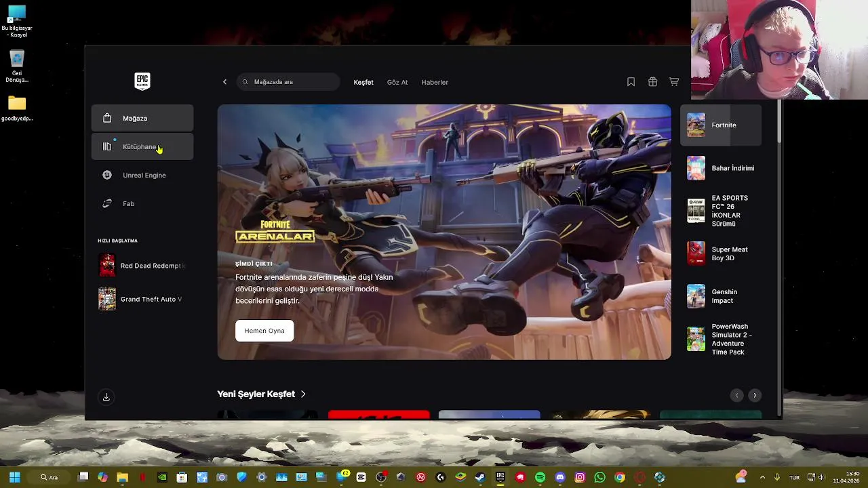Open Google Chrome from the taskbar
868x488 pixels.
(620, 477)
